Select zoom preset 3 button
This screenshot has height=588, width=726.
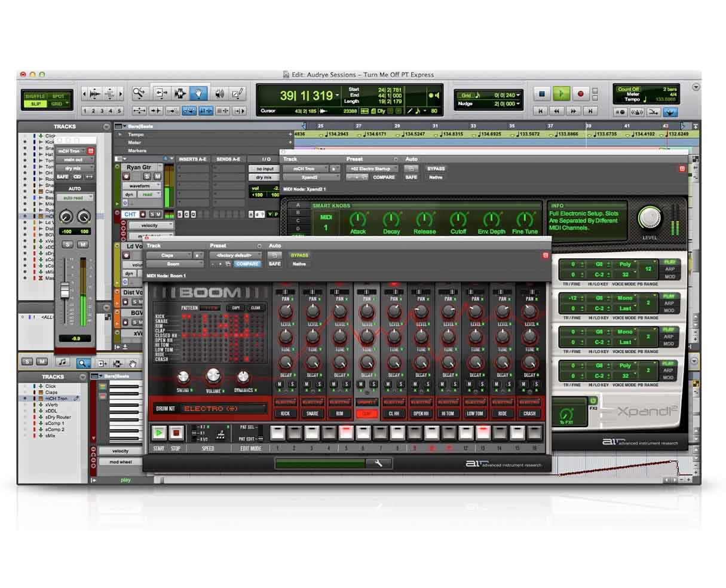[102, 111]
